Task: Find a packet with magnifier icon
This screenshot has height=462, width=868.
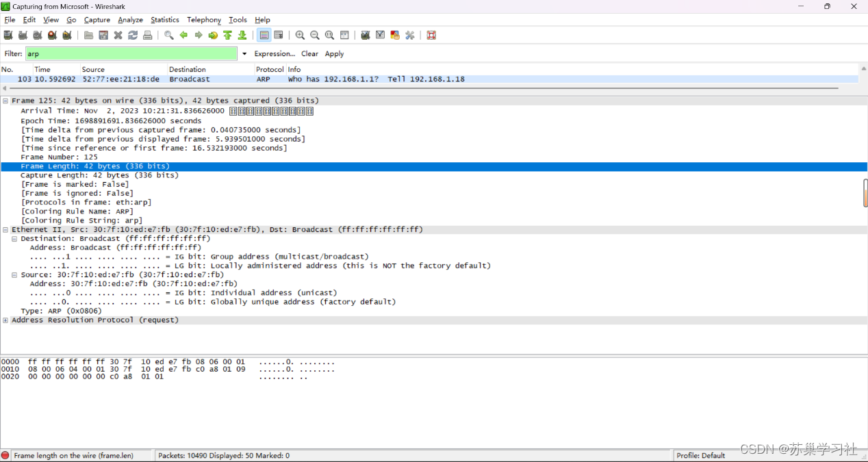Action: coord(169,35)
